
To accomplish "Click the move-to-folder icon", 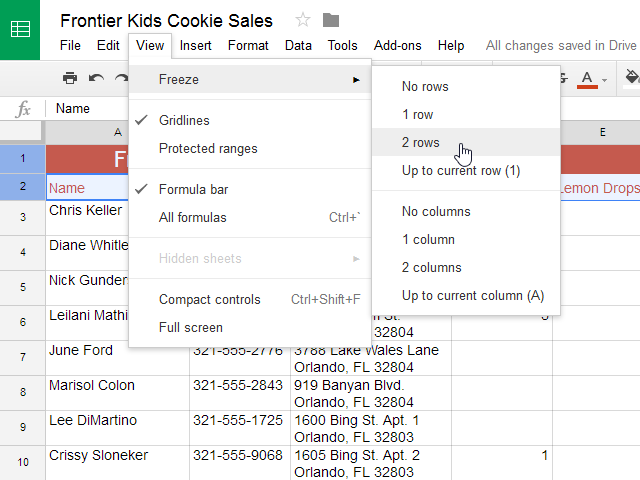I will (x=331, y=20).
